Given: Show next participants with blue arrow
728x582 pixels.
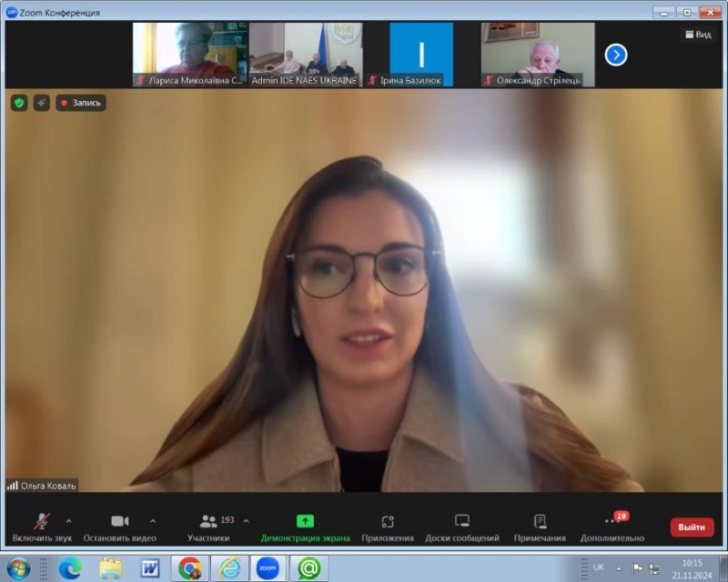Looking at the screenshot, I should point(616,55).
